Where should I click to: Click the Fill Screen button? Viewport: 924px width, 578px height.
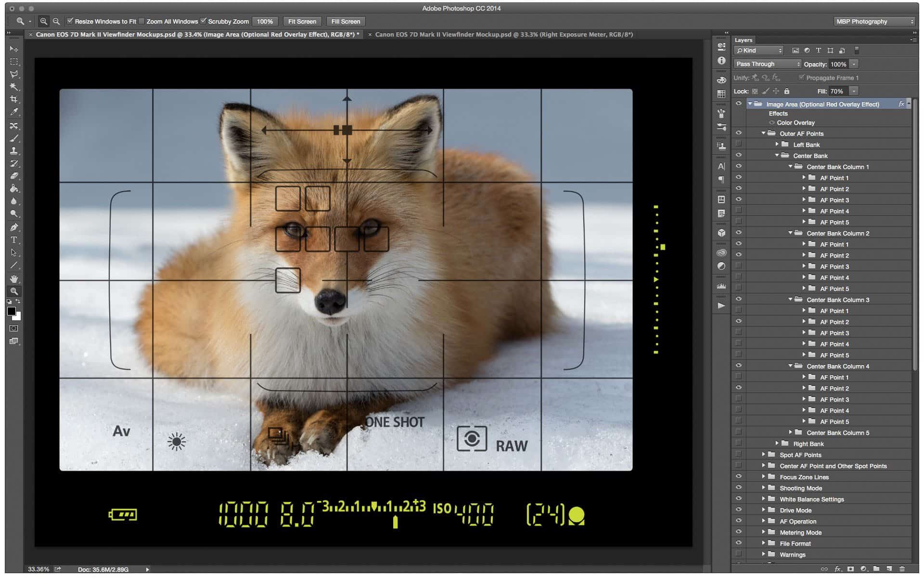click(x=346, y=22)
